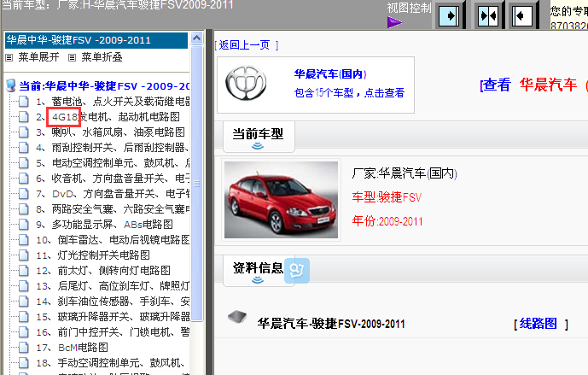The image size is (588, 375).
Task: Click the tree panel vertical scrollbar thumb
Action: [196, 183]
